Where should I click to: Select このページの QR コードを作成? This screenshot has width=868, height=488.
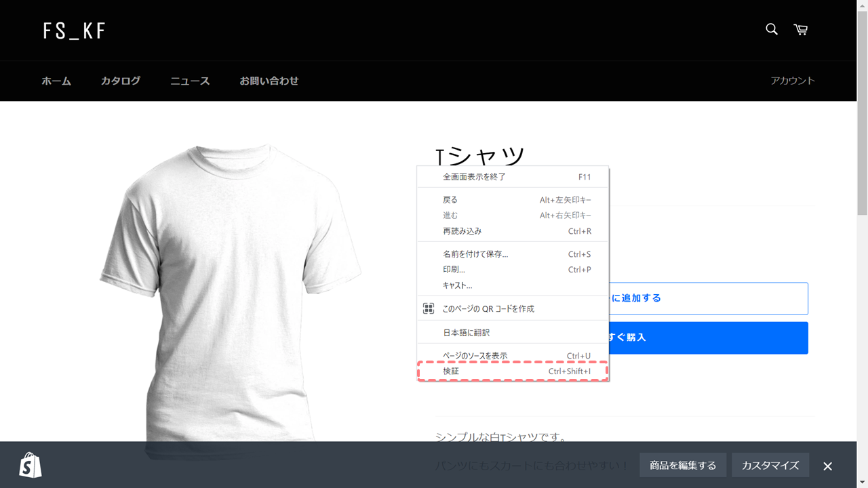pos(513,308)
